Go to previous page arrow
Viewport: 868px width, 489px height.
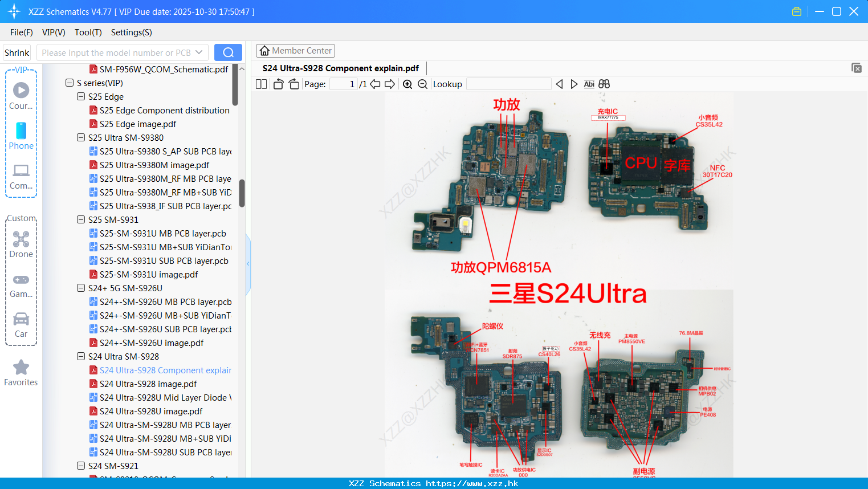375,84
